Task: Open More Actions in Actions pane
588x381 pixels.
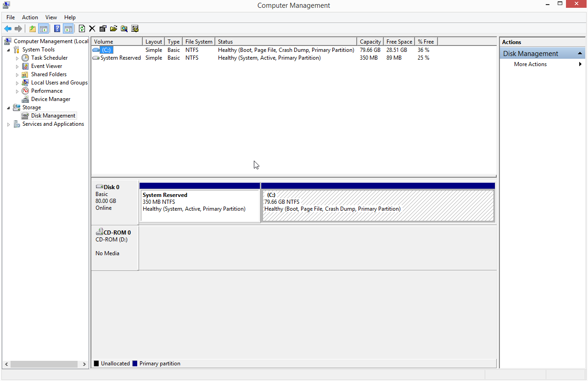Action: tap(530, 64)
